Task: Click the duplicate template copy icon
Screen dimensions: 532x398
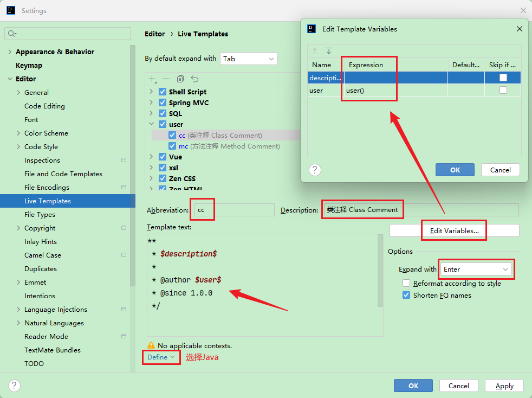Action: [180, 79]
